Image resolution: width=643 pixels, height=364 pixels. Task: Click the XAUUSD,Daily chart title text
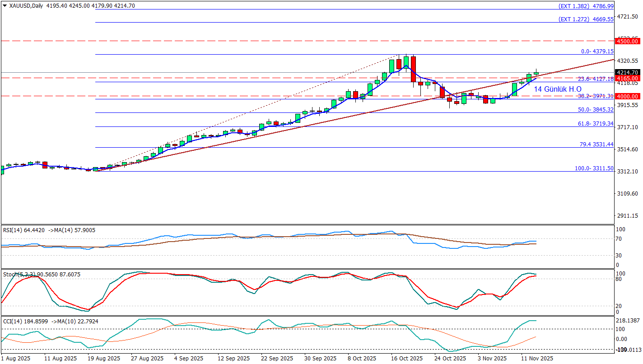click(x=24, y=6)
